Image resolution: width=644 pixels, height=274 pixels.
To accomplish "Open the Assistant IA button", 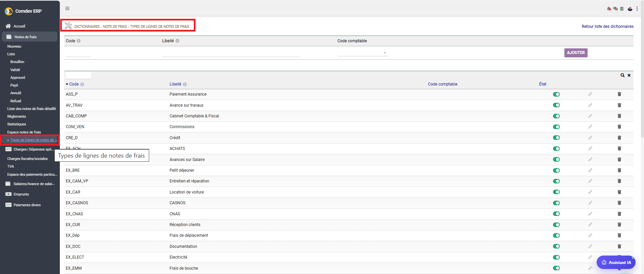I will click(616, 262).
